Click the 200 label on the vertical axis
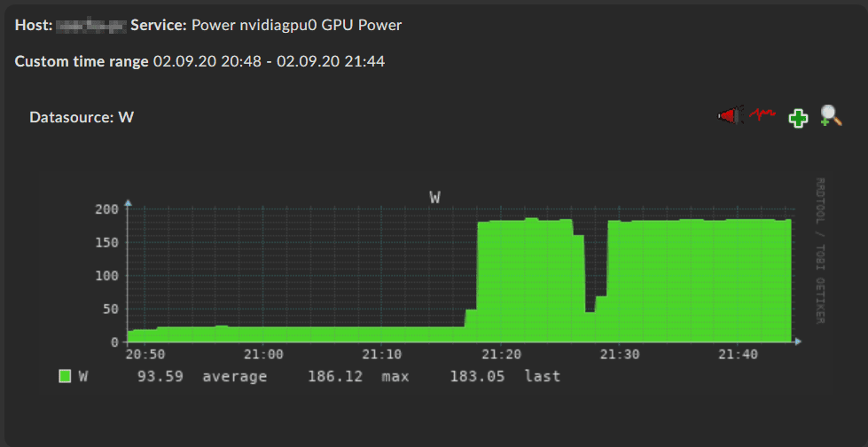 (x=107, y=208)
